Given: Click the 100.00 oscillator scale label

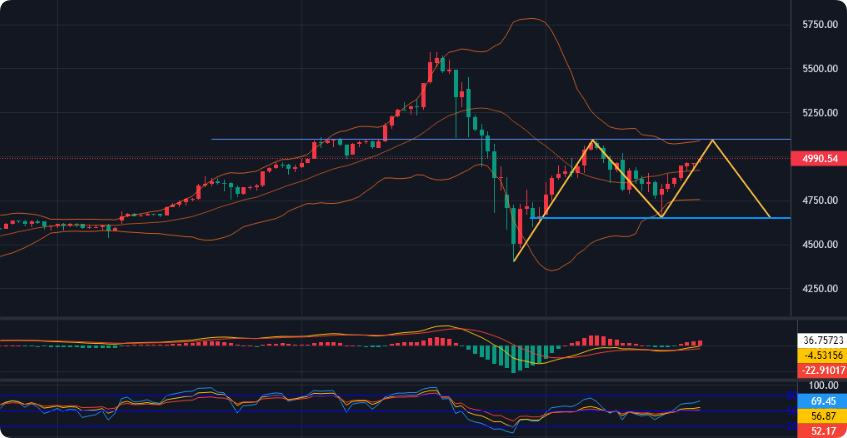Looking at the screenshot, I should (x=819, y=385).
